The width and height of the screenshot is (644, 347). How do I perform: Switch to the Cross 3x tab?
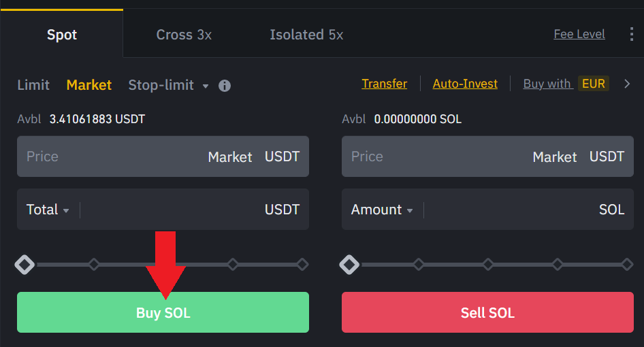[x=184, y=35]
